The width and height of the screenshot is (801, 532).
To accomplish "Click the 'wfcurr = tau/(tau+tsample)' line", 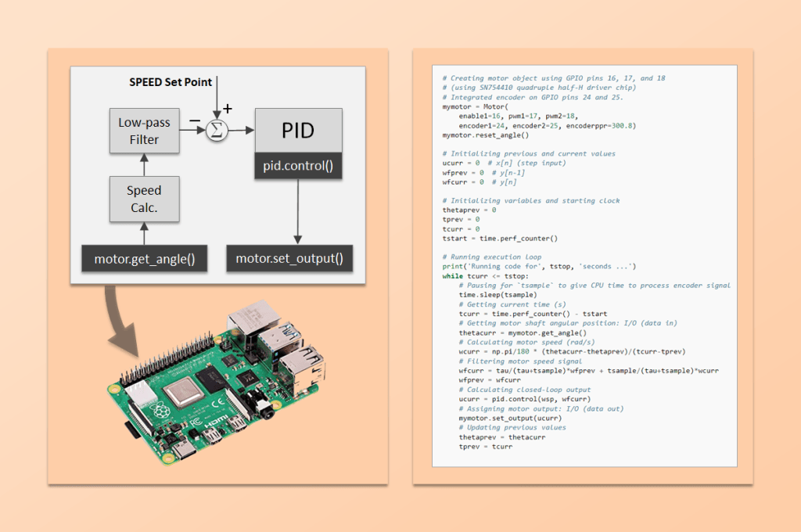I will coord(588,371).
